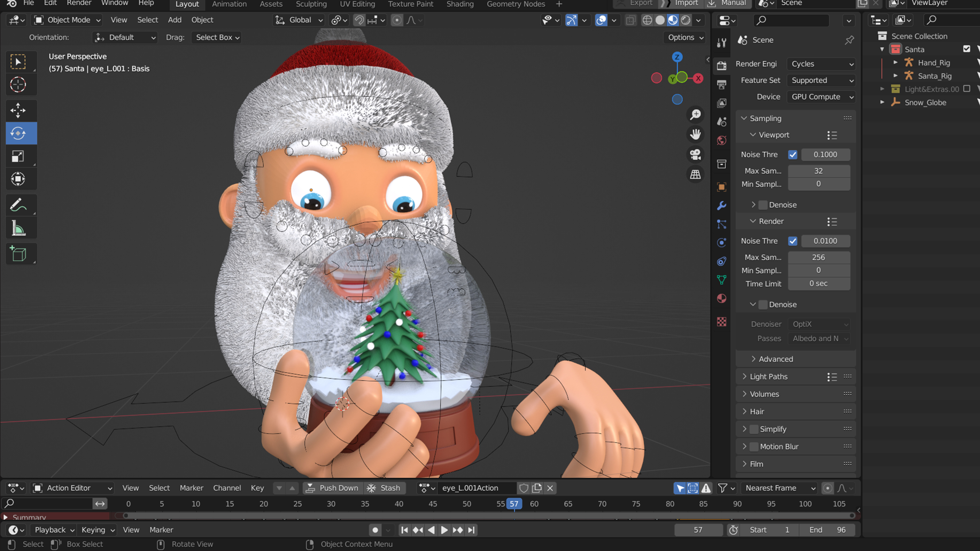This screenshot has width=980, height=551.
Task: Open Material properties sphere icon
Action: tap(722, 298)
